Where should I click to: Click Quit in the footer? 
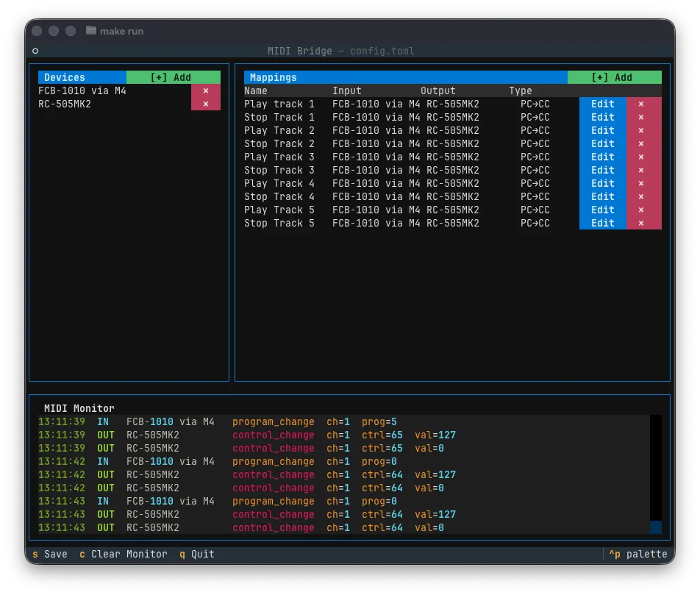pyautogui.click(x=197, y=555)
